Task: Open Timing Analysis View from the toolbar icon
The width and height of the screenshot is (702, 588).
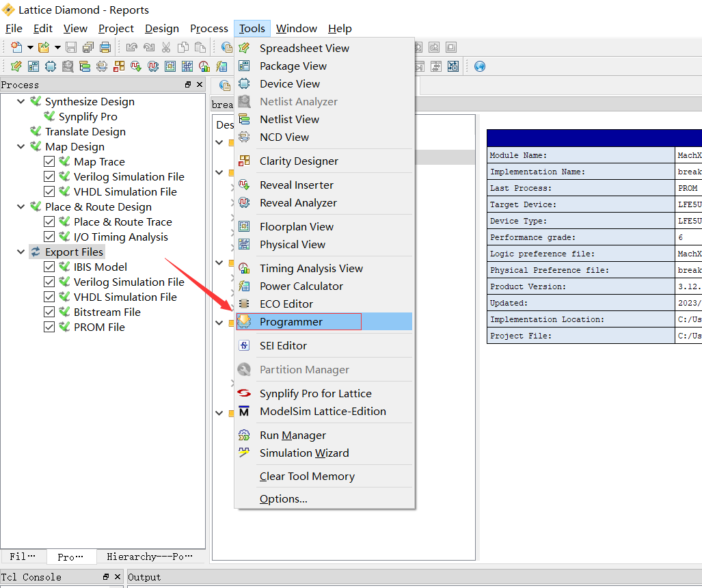Action: pos(204,67)
